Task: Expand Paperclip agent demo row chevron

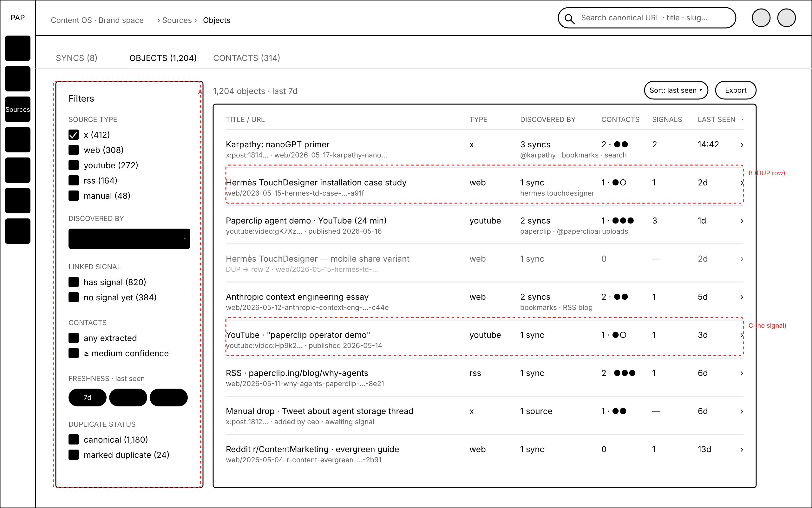Action: [742, 221]
